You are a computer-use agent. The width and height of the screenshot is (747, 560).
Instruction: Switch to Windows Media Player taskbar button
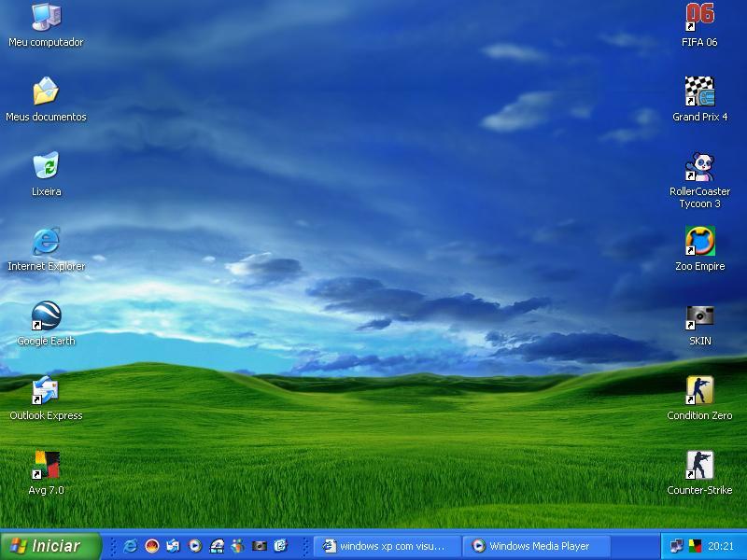537,546
